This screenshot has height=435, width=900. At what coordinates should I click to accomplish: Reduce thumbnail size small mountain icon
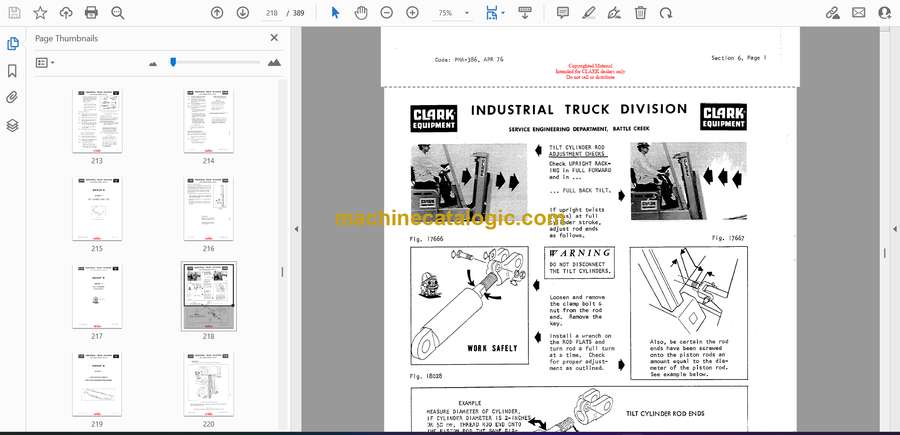[153, 64]
